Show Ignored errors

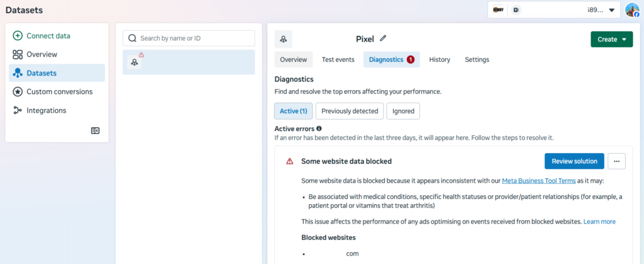(x=403, y=111)
